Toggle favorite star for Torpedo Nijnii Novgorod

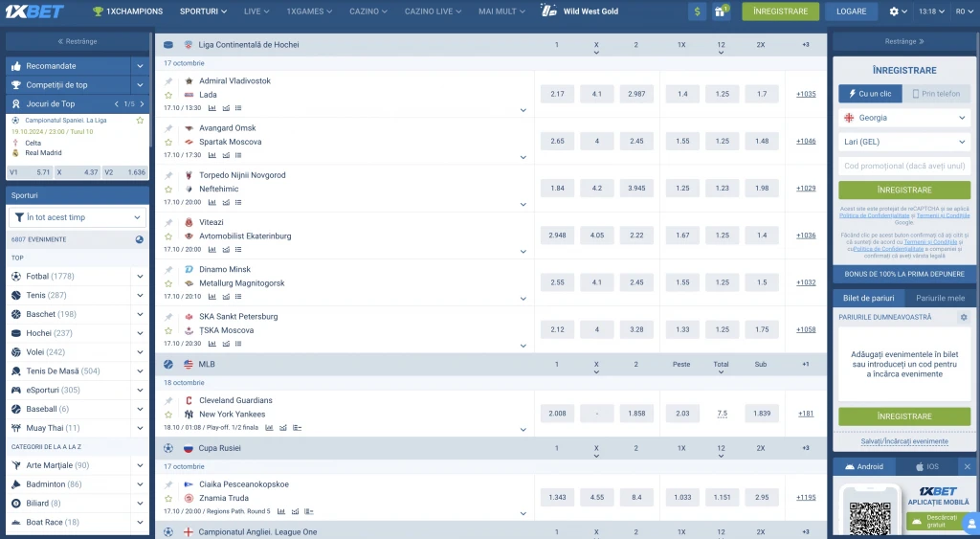pos(168,190)
